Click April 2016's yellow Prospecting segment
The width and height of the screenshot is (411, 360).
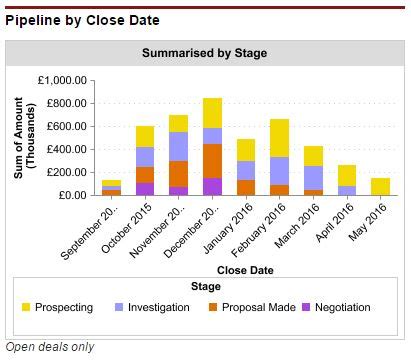pyautogui.click(x=347, y=176)
